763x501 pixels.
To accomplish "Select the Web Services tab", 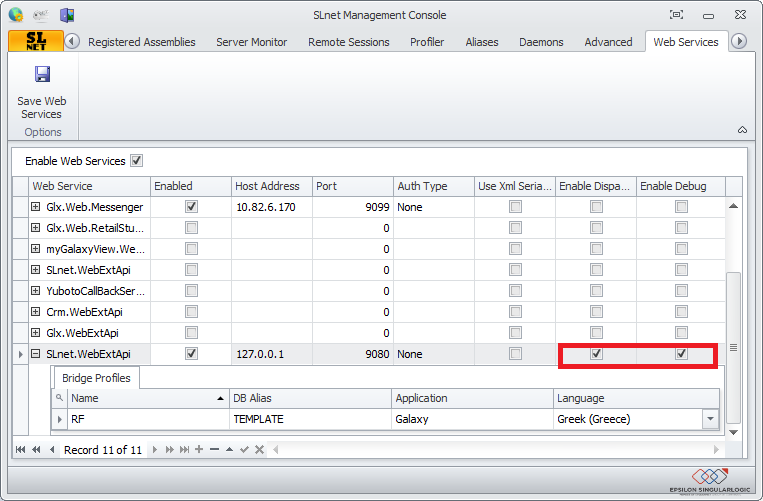I will 686,42.
